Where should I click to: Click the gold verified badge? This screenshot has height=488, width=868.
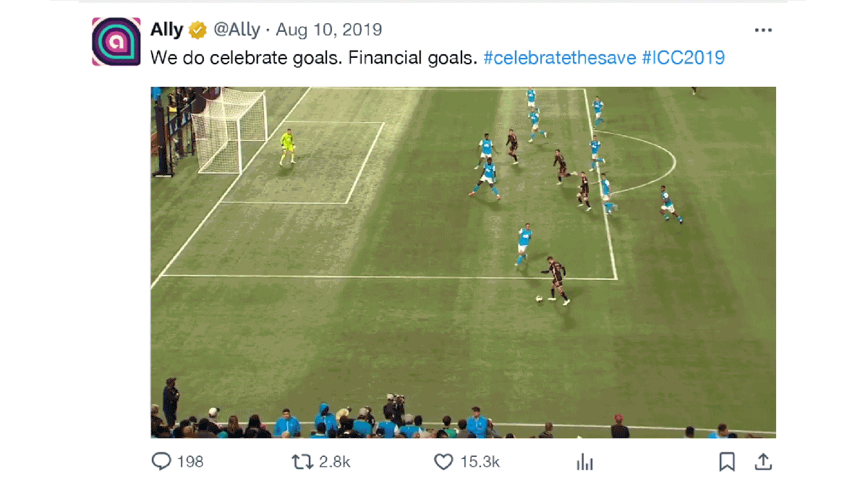(x=197, y=30)
